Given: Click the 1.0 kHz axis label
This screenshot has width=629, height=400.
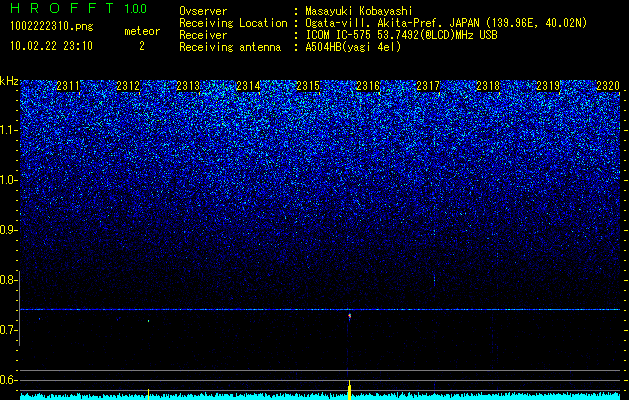Looking at the screenshot, I should (9, 180).
